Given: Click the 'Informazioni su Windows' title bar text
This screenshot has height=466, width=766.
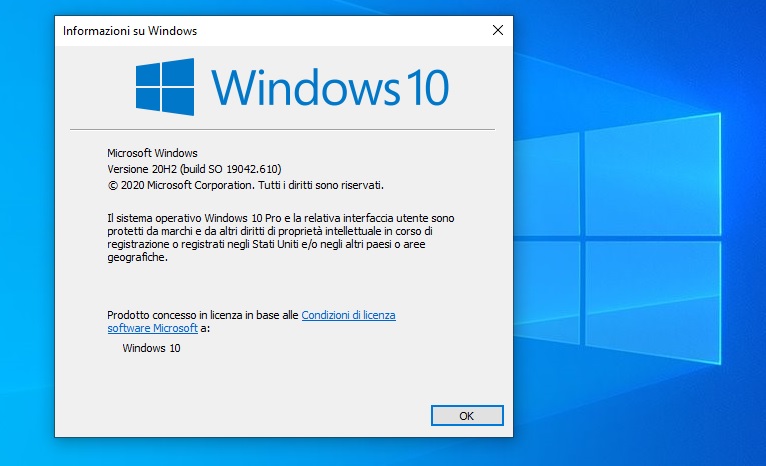Looking at the screenshot, I should pos(130,31).
